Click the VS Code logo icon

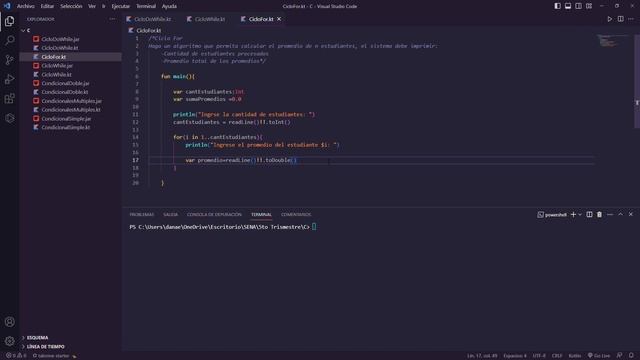[x=7, y=6]
